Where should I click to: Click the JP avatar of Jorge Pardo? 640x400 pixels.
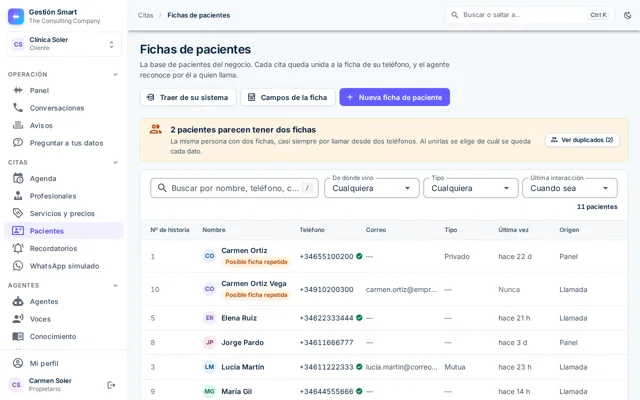(x=209, y=342)
